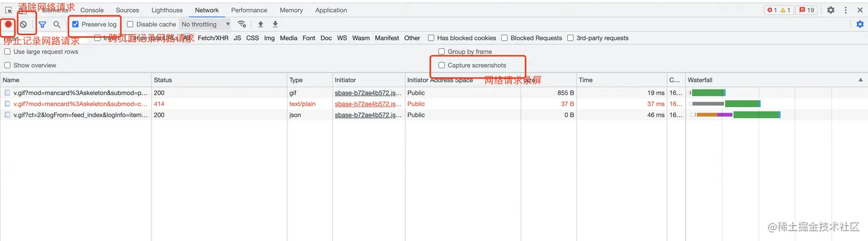Sort by the Name column header
The height and width of the screenshot is (241, 868).
click(x=76, y=80)
